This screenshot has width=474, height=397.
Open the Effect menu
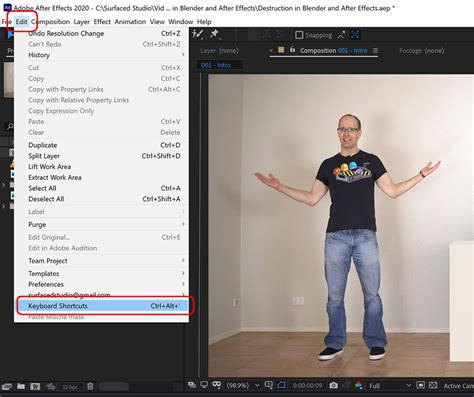click(102, 22)
